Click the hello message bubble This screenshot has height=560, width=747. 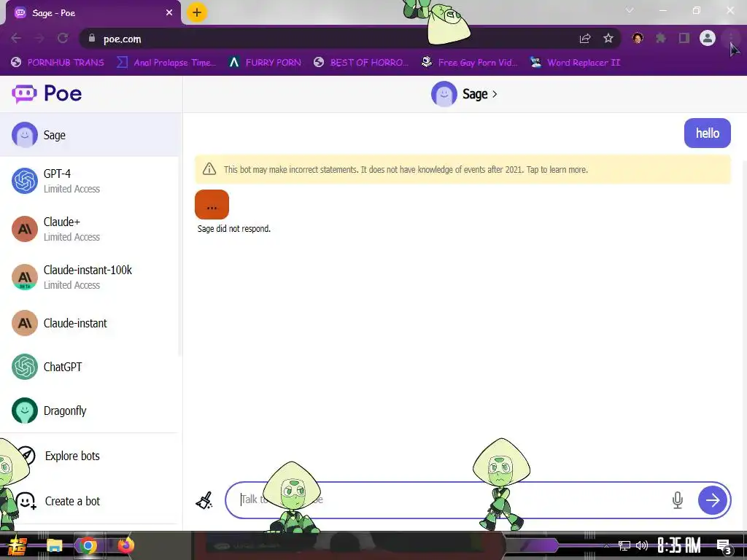(708, 133)
